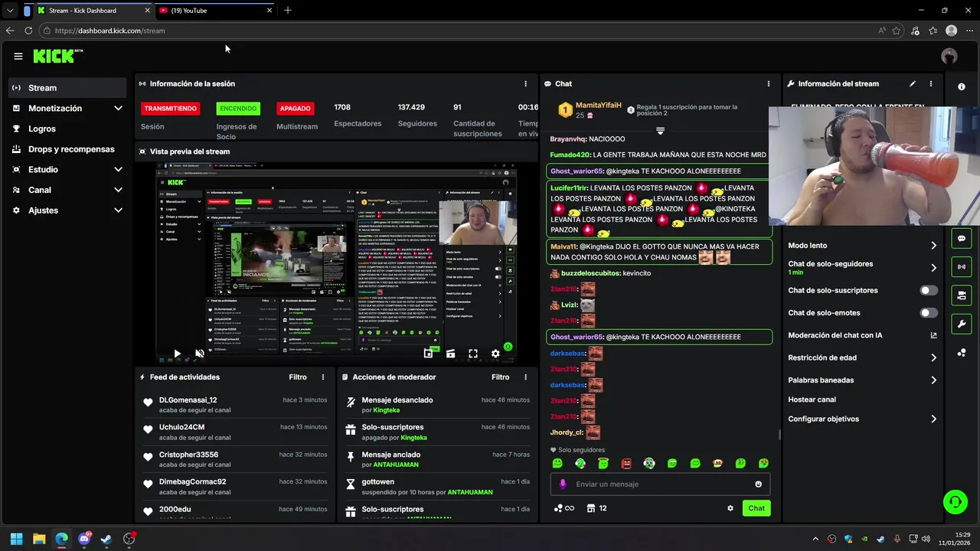Image resolution: width=980 pixels, height=551 pixels.
Task: Click the DLGomenasai_12 follow entry
Action: pos(235,405)
